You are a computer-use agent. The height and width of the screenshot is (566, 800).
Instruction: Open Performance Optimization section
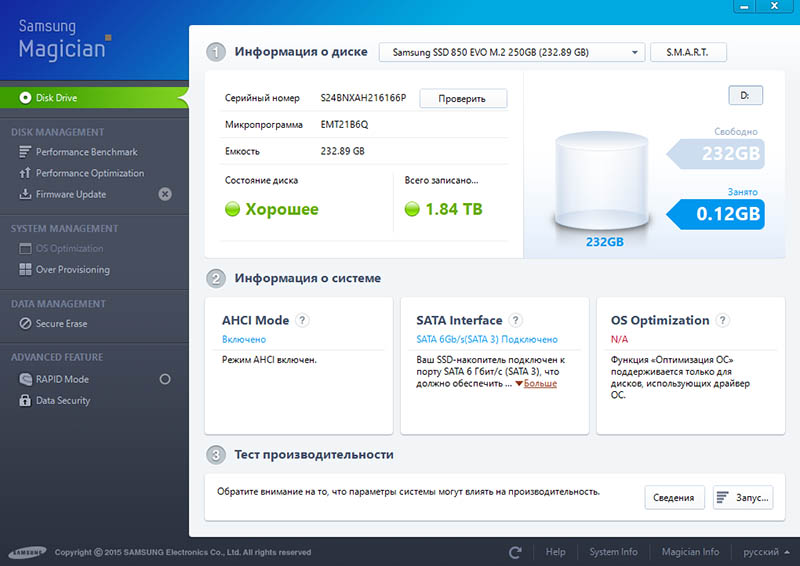tap(90, 173)
